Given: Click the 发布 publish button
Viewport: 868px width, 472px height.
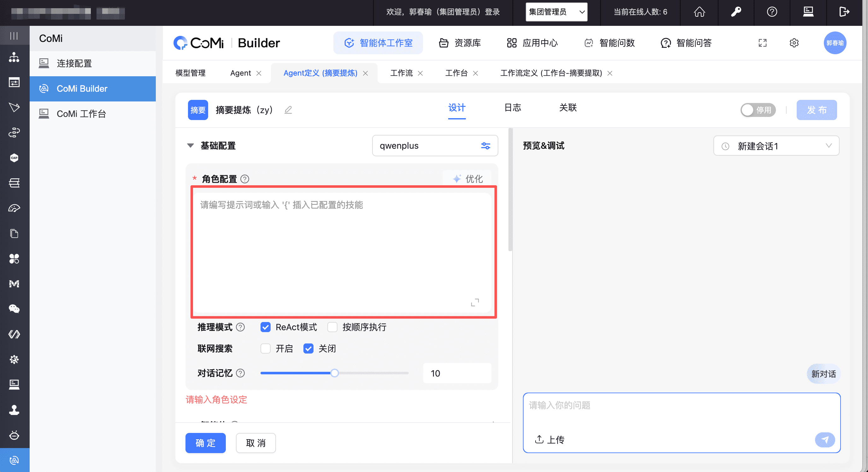Looking at the screenshot, I should [x=817, y=110].
